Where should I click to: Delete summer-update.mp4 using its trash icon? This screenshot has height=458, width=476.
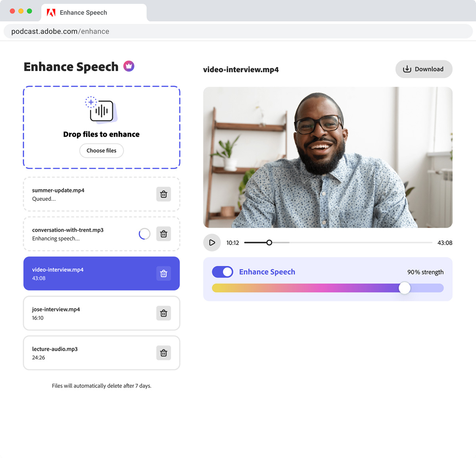[x=163, y=194]
